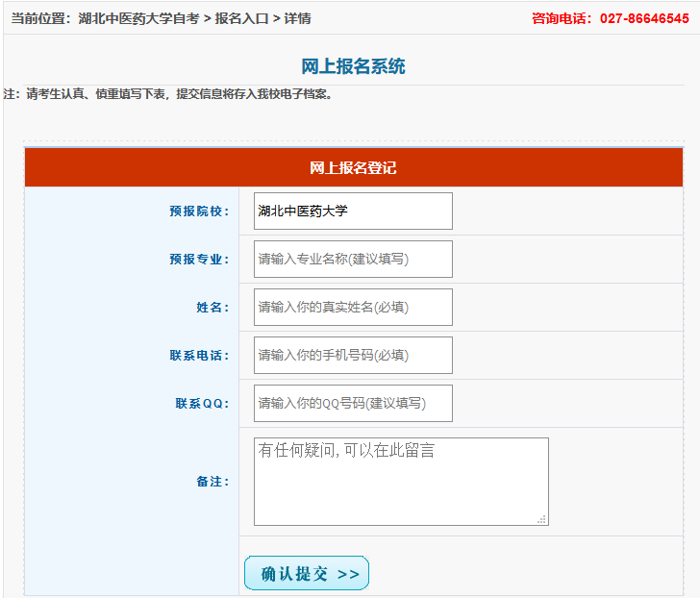Click the 湖北中医药大学自考 breadcrumb link

[x=138, y=18]
